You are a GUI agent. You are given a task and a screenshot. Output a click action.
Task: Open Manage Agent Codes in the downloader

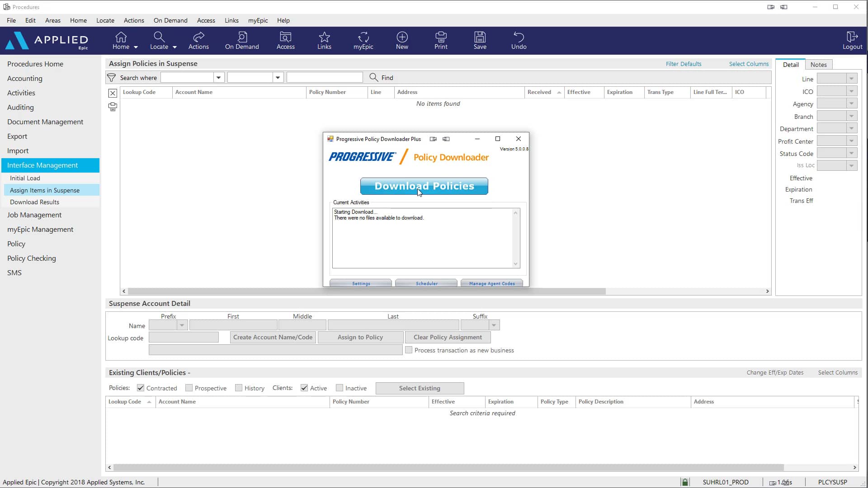pyautogui.click(x=492, y=283)
